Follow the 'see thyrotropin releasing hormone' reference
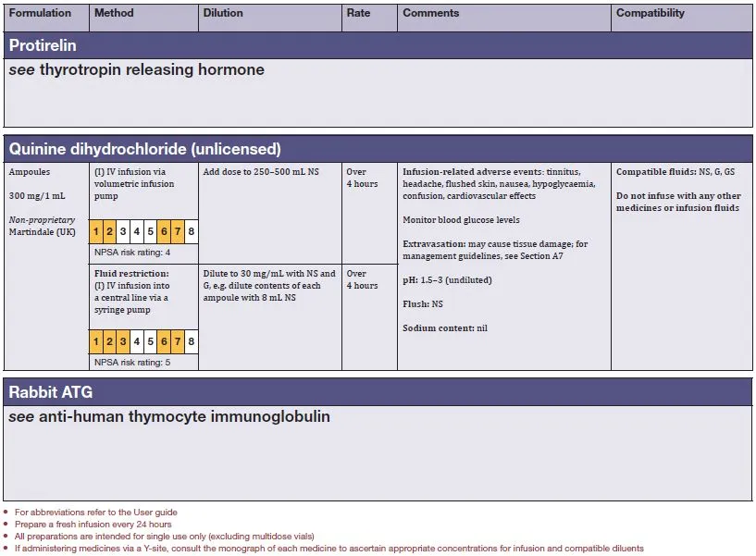Viewport: 756px width, 556px height. pos(137,70)
